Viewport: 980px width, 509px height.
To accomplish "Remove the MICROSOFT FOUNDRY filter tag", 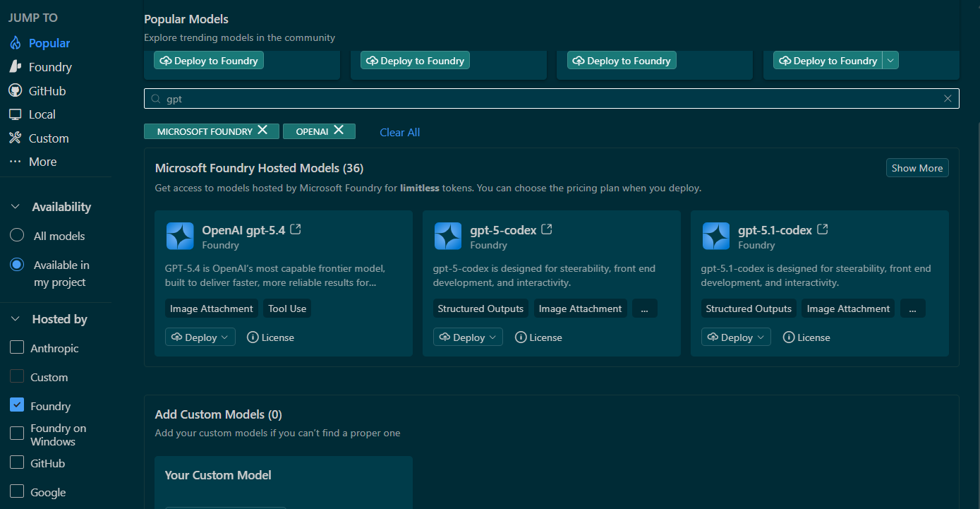I will [x=262, y=130].
